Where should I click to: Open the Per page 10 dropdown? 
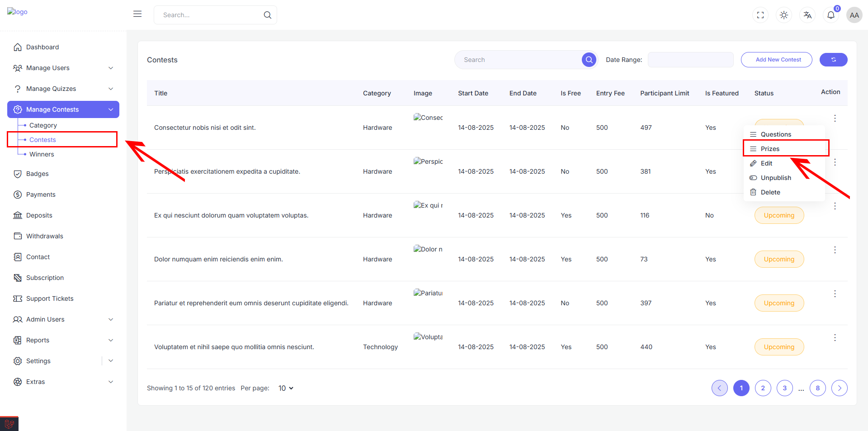pos(286,388)
